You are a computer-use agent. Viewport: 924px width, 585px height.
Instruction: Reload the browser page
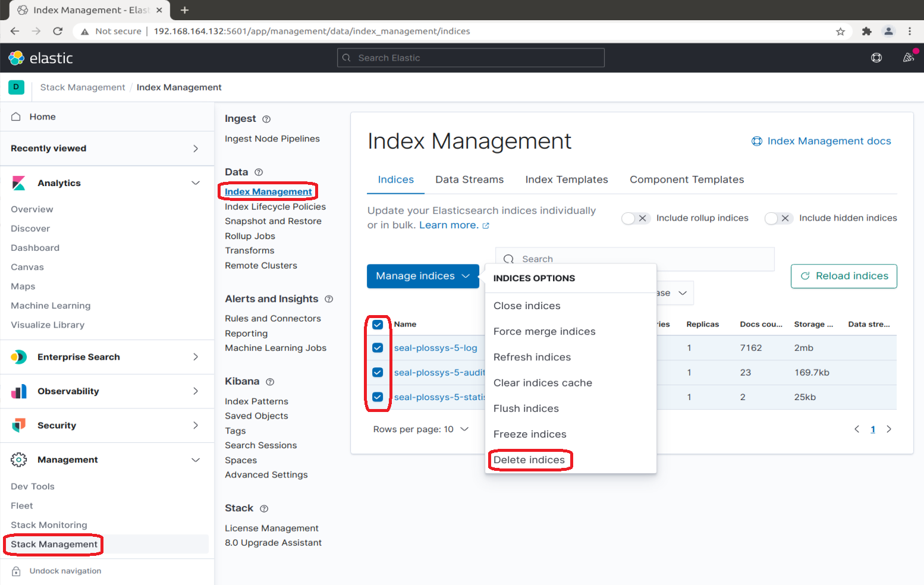coord(58,32)
